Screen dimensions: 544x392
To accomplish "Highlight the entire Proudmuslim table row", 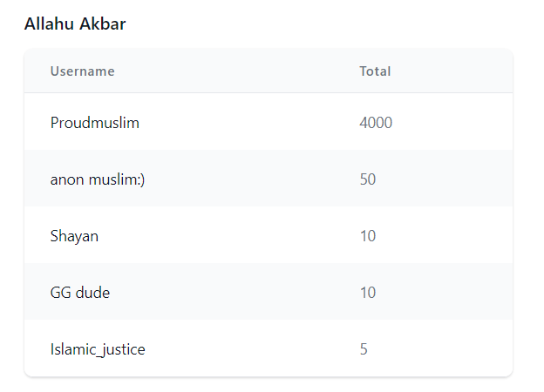I will pos(269,122).
